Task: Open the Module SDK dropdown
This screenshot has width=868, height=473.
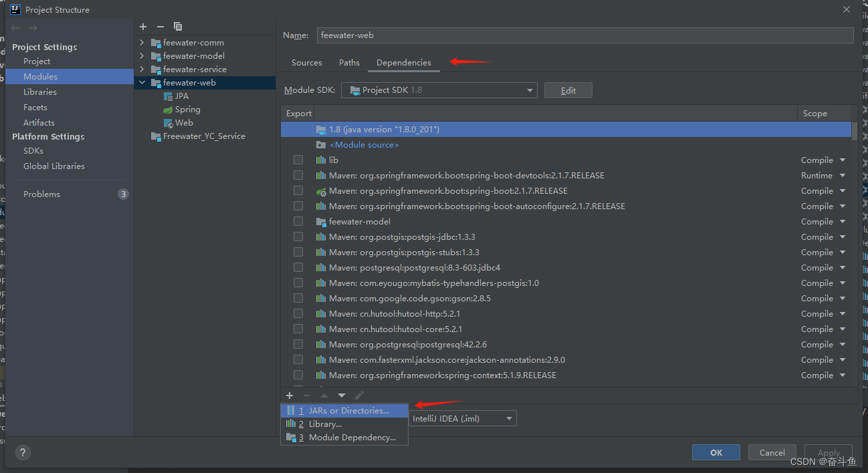Action: click(x=439, y=90)
